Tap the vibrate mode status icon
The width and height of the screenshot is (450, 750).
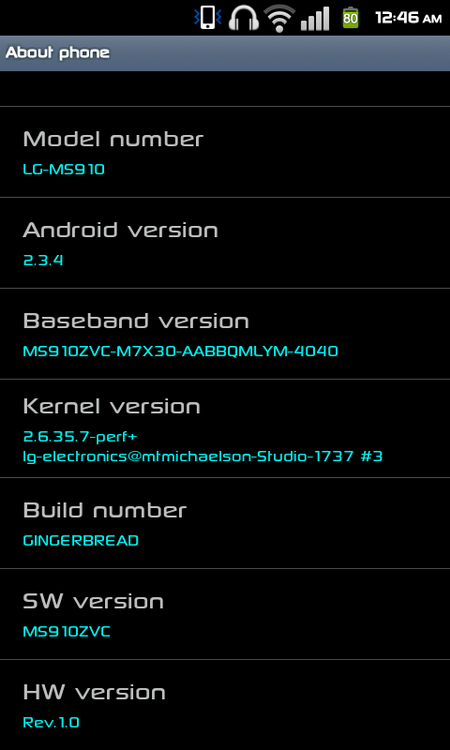[x=208, y=18]
